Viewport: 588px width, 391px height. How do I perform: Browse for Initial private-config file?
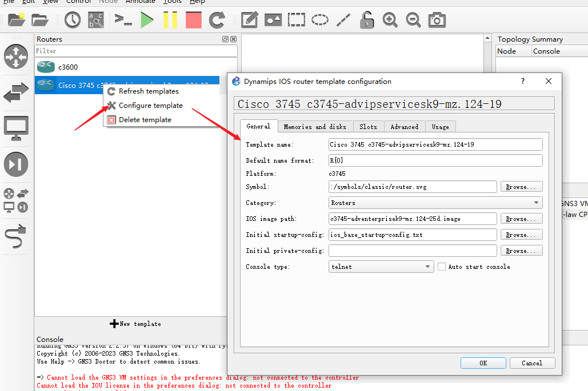point(521,251)
